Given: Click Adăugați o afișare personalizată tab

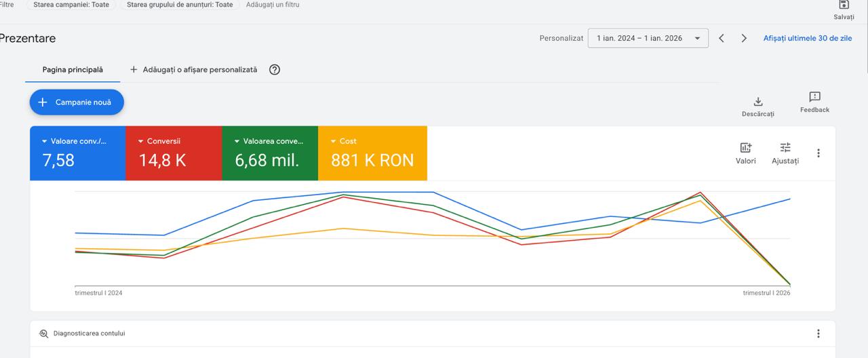Looking at the screenshot, I should click(x=193, y=69).
